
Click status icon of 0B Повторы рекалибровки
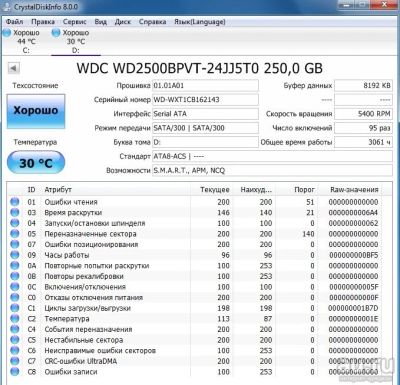15,276
